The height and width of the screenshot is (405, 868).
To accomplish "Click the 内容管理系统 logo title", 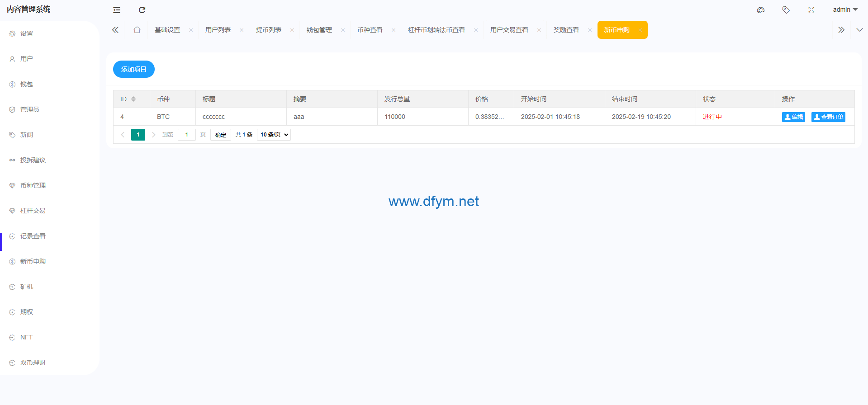I will coord(28,9).
